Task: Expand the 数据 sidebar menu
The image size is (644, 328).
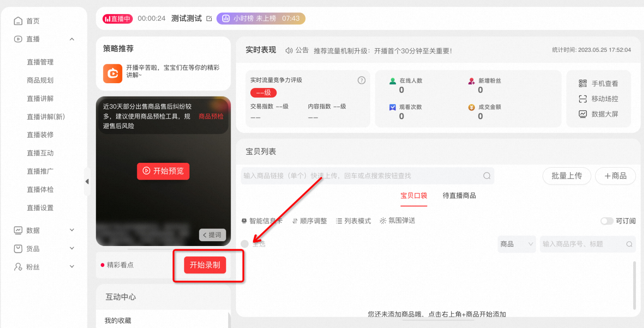Action: (72, 230)
